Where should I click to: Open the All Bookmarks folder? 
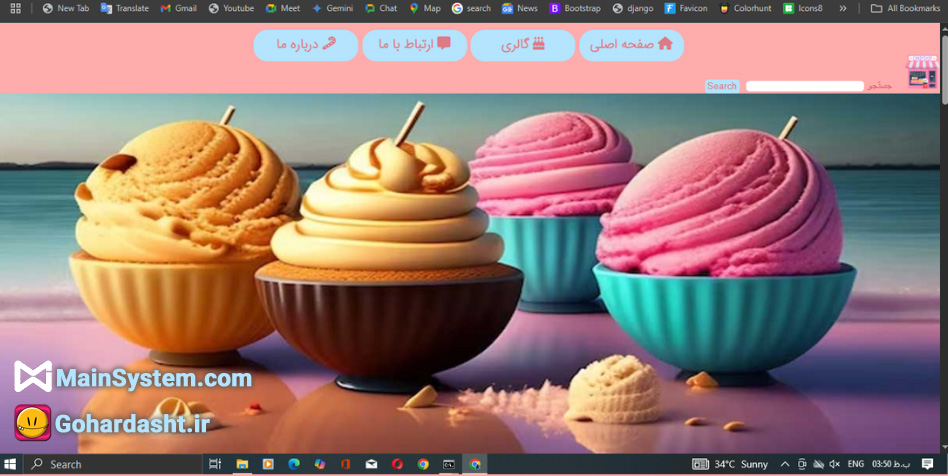click(x=906, y=8)
